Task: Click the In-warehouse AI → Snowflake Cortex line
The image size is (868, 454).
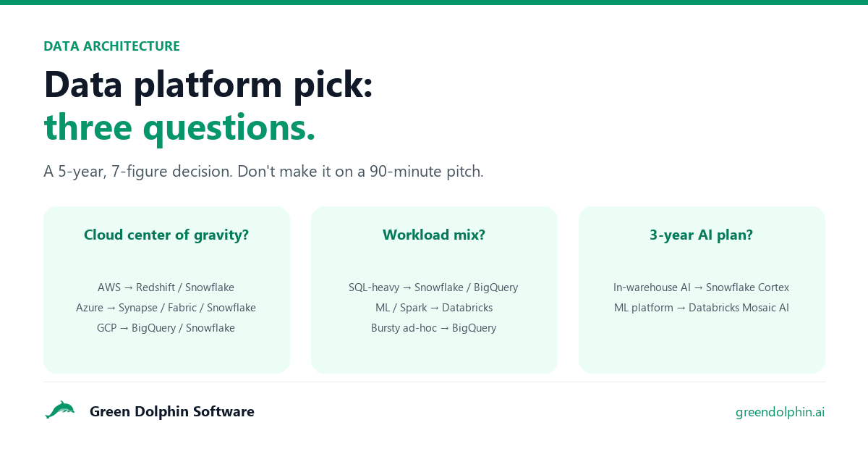Action: click(x=702, y=287)
